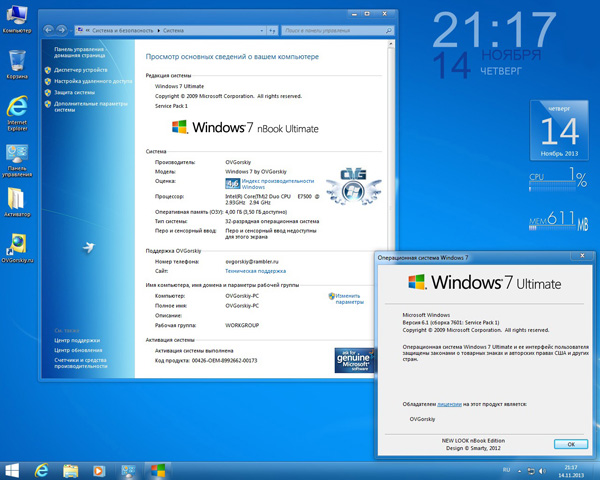Screen dimensions: 600x480
Task: Open recent pages dropdown arrow
Action: click(71, 30)
